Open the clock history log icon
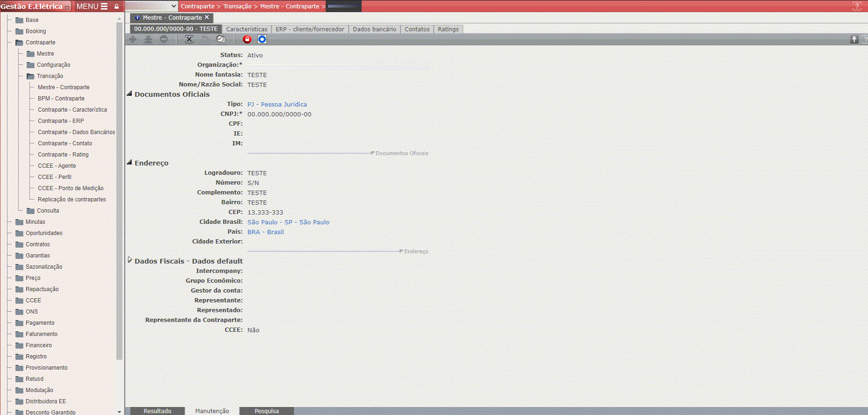Viewport: 868px width, 415px height. [221, 39]
